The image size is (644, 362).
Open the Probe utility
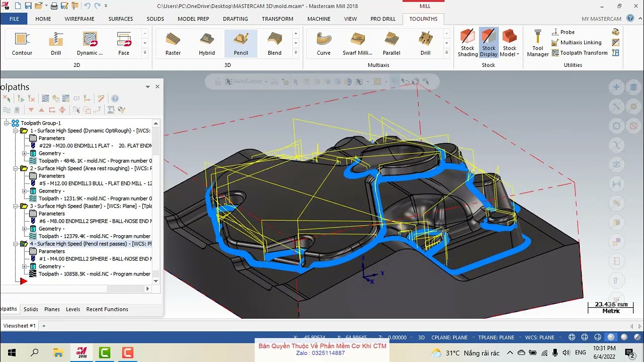[x=563, y=32]
